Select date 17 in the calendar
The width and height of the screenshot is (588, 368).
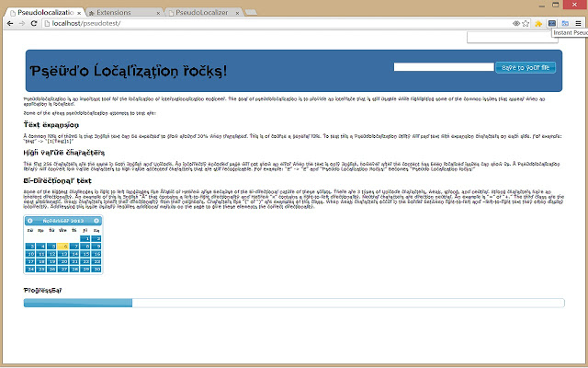(30, 261)
